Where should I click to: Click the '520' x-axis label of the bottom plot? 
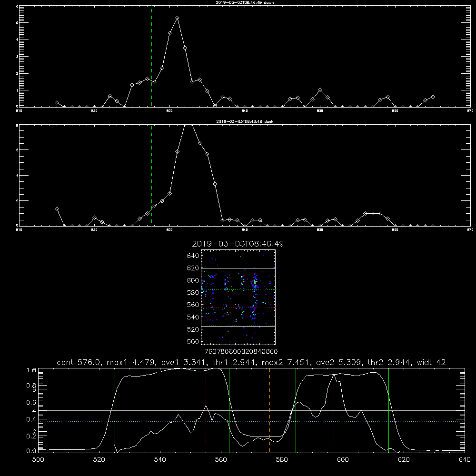click(x=99, y=460)
